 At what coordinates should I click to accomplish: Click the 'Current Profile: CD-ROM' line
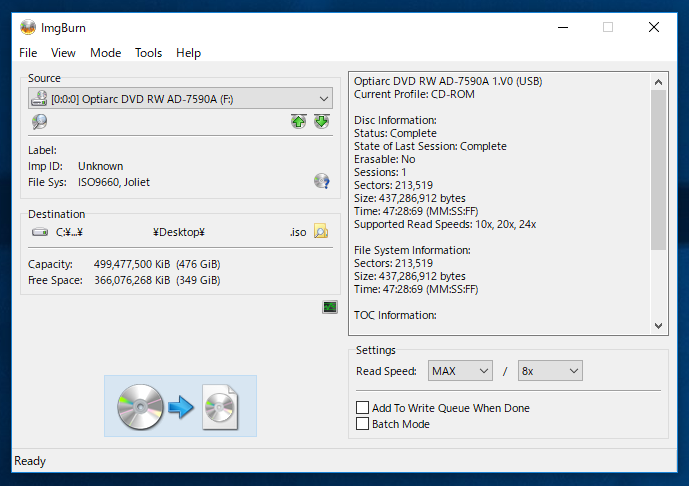pos(414,94)
